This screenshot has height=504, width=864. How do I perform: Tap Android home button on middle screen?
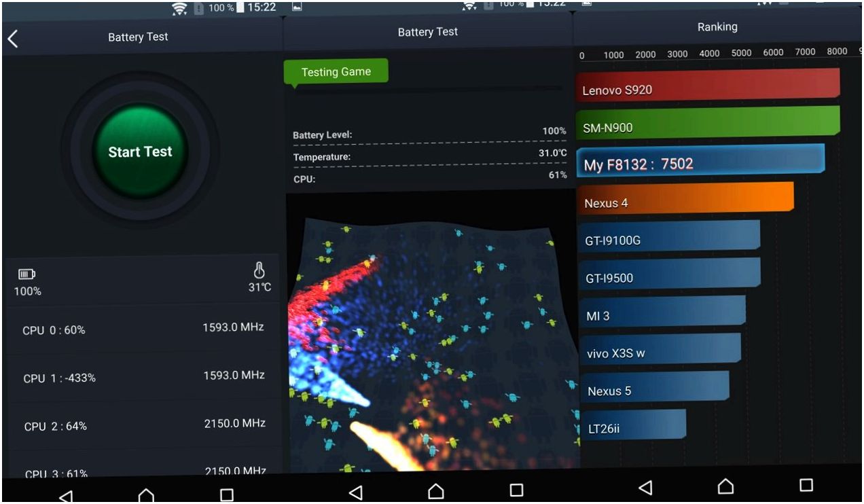pyautogui.click(x=436, y=490)
